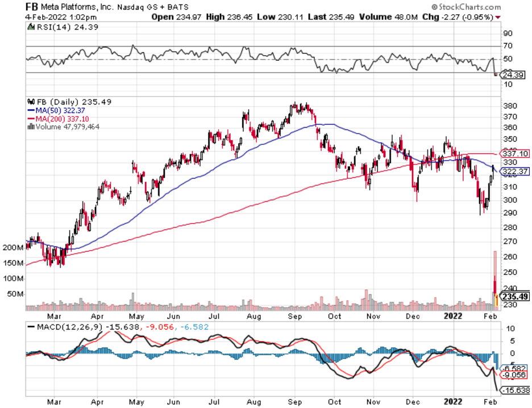Click the 24.39 RSI value tag
The height and width of the screenshot is (408, 532).
[x=515, y=75]
